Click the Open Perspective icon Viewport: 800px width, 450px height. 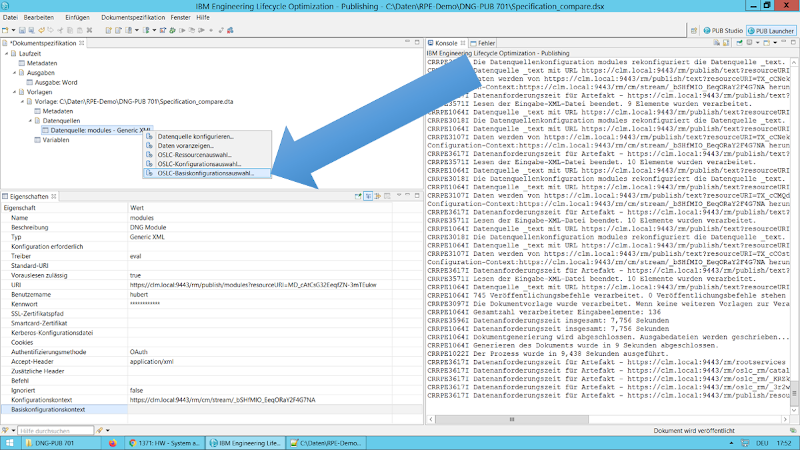point(692,32)
